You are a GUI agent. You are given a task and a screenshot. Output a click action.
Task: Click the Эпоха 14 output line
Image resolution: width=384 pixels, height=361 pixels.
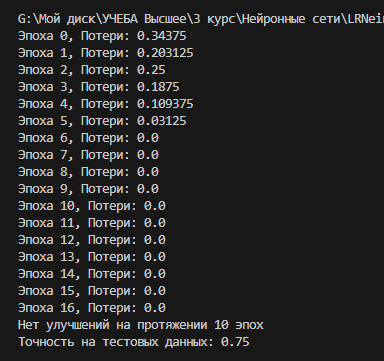click(x=92, y=274)
